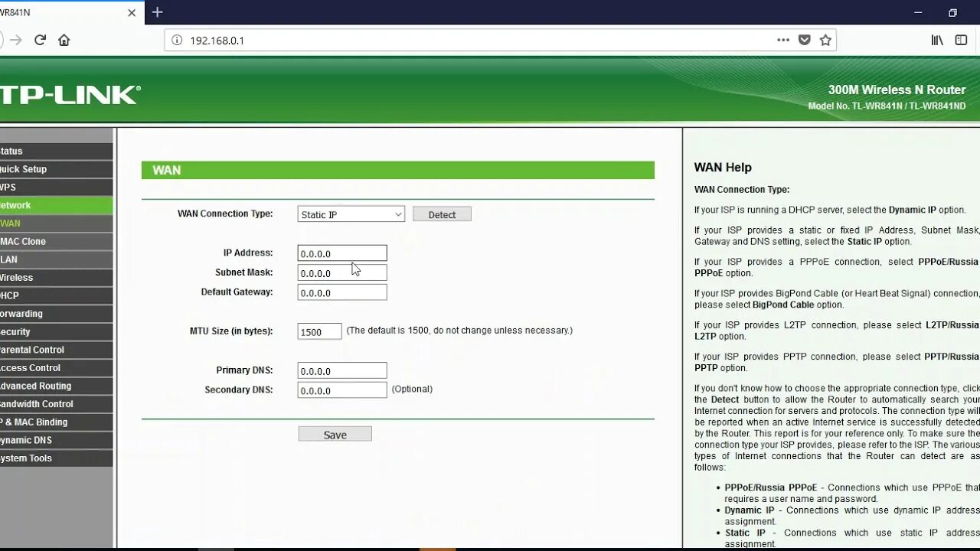Focus the IP Address field
This screenshot has width=980, height=551.
pos(342,253)
